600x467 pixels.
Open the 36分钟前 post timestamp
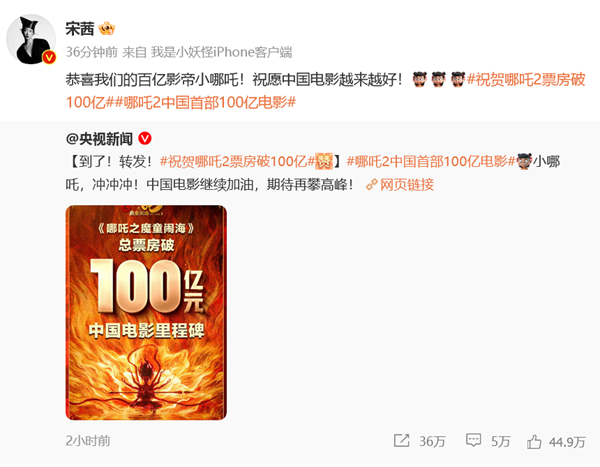tap(91, 52)
